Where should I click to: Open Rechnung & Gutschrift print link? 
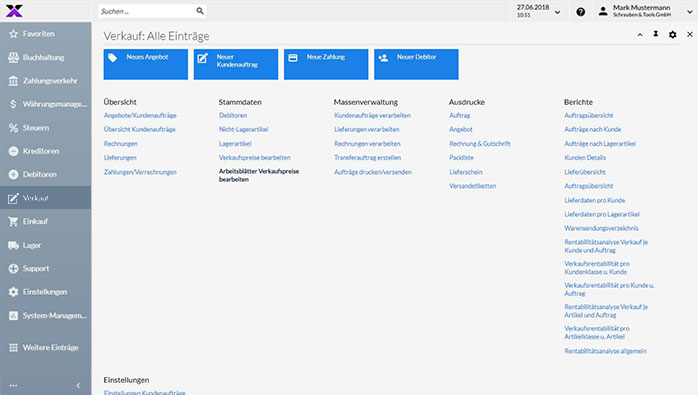click(x=480, y=144)
